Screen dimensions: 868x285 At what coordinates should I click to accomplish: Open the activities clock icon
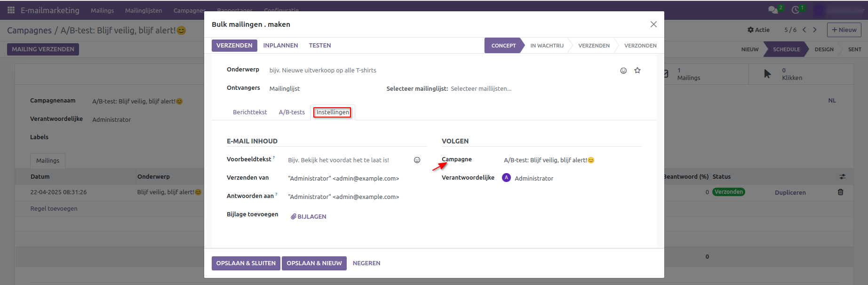click(x=796, y=10)
